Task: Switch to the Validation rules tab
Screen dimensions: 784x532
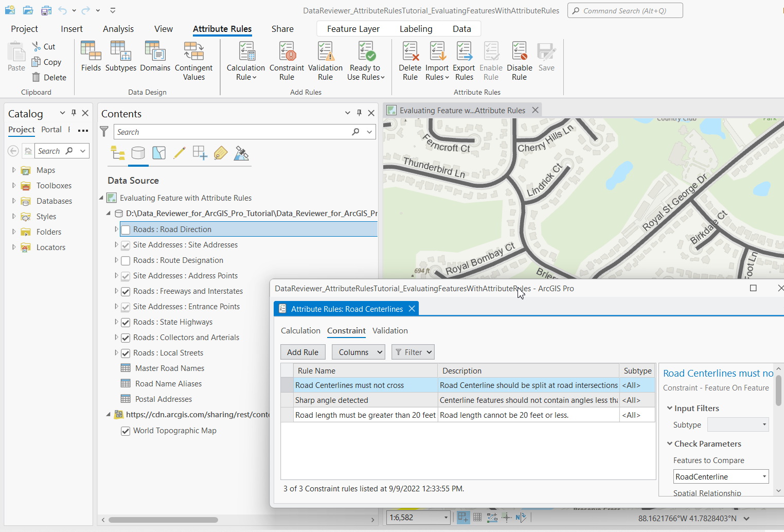Action: tap(390, 331)
